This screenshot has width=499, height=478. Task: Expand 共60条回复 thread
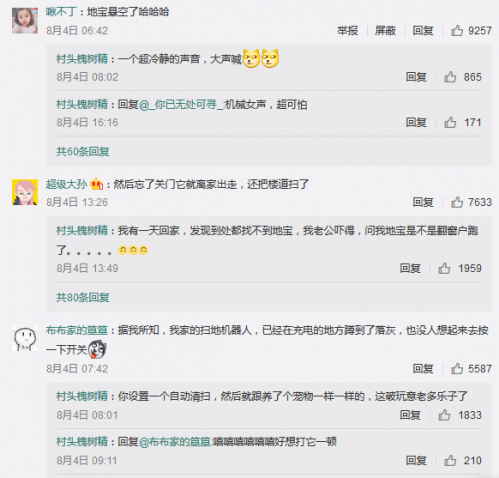click(x=83, y=152)
